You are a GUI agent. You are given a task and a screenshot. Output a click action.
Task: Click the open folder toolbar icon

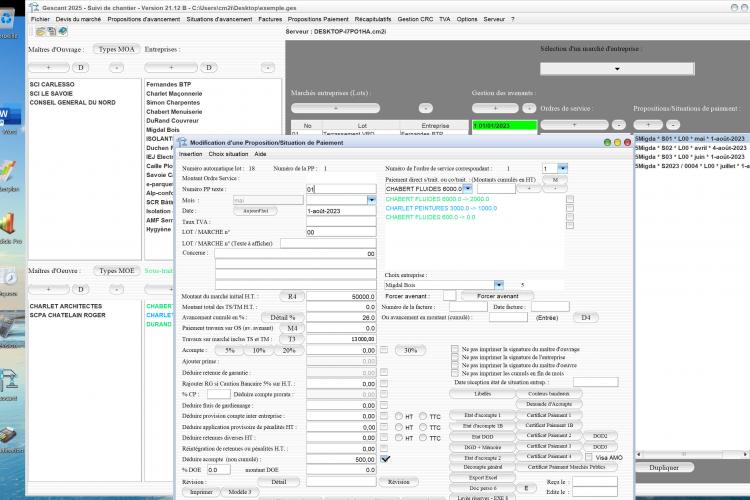click(40, 32)
